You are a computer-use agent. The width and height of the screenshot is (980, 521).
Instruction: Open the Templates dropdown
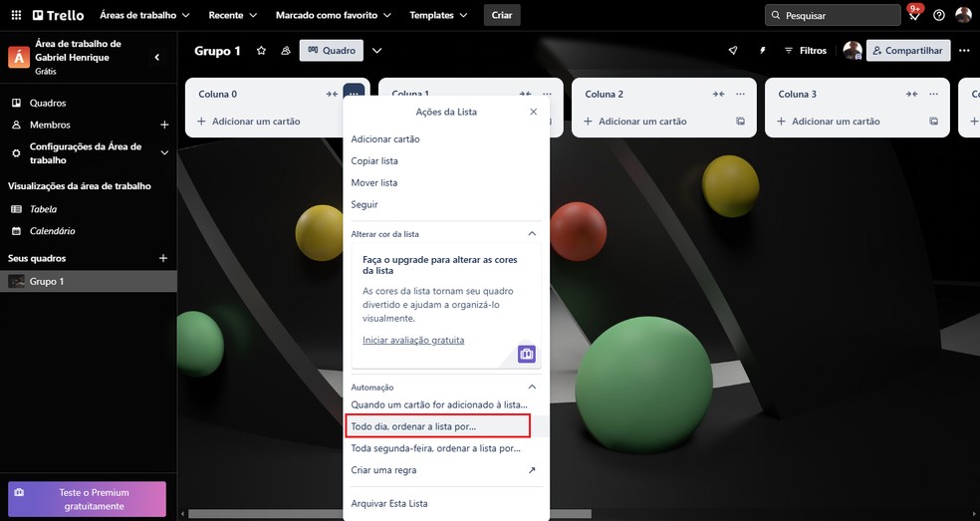[x=438, y=15]
